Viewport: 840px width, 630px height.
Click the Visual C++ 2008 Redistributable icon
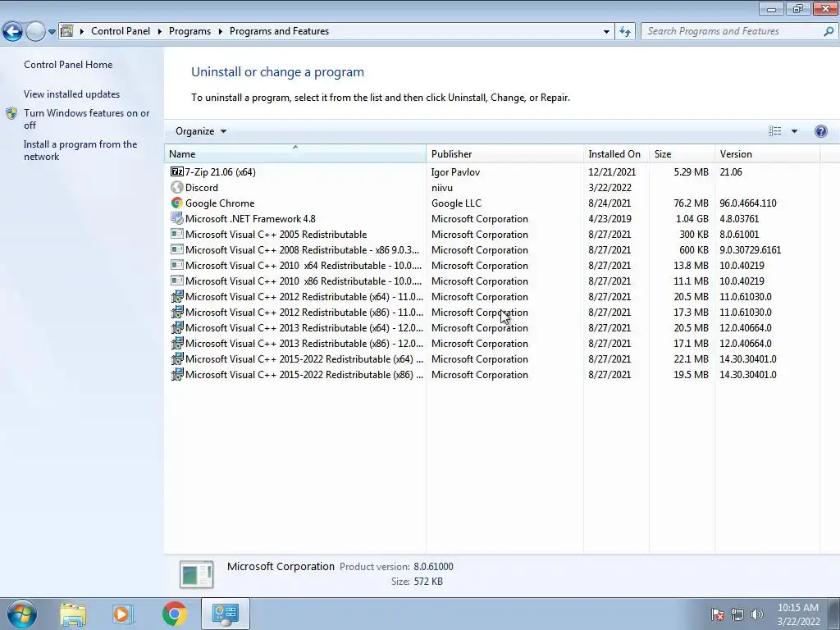point(177,249)
